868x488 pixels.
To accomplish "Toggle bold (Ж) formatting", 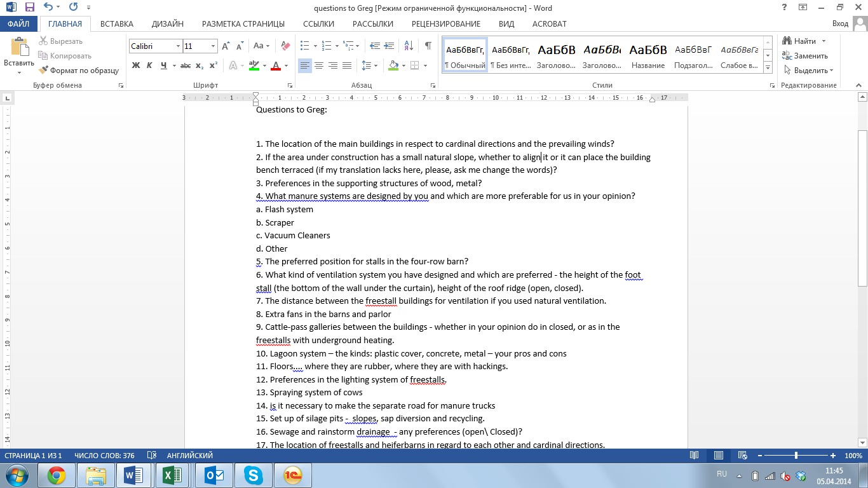I will [136, 65].
